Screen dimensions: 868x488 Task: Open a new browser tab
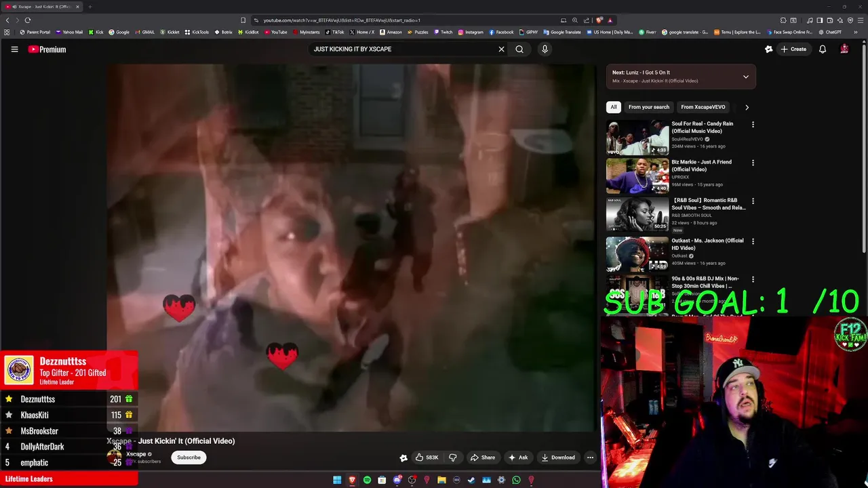pos(90,7)
